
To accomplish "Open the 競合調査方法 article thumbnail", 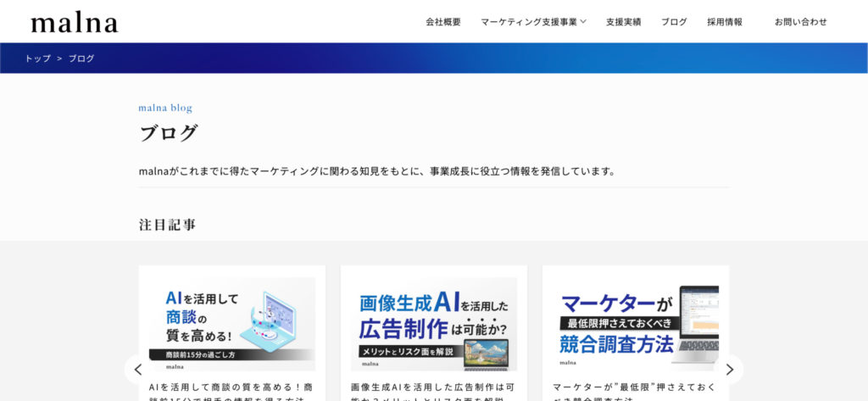I will coord(635,324).
